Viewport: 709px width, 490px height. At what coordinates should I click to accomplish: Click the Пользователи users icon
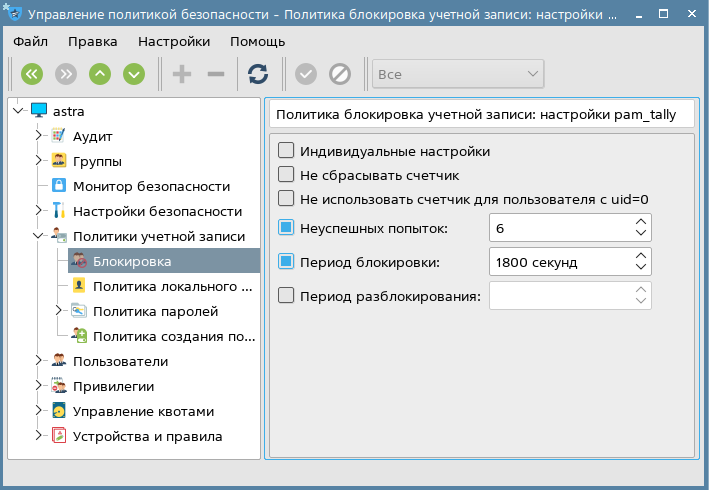59,360
